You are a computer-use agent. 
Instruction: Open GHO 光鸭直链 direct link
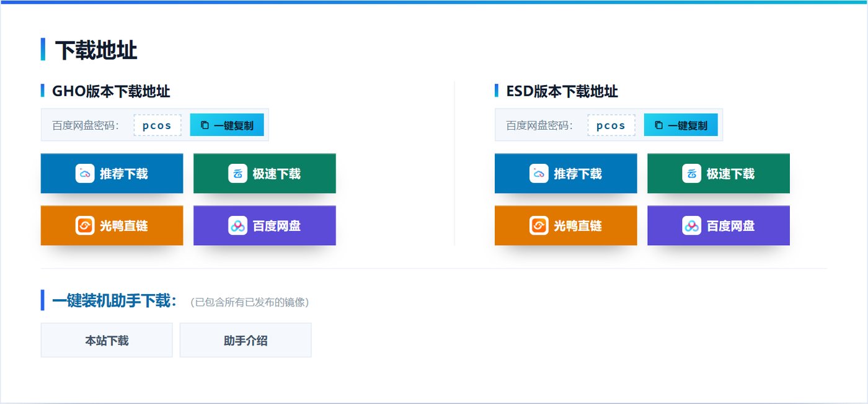(112, 226)
